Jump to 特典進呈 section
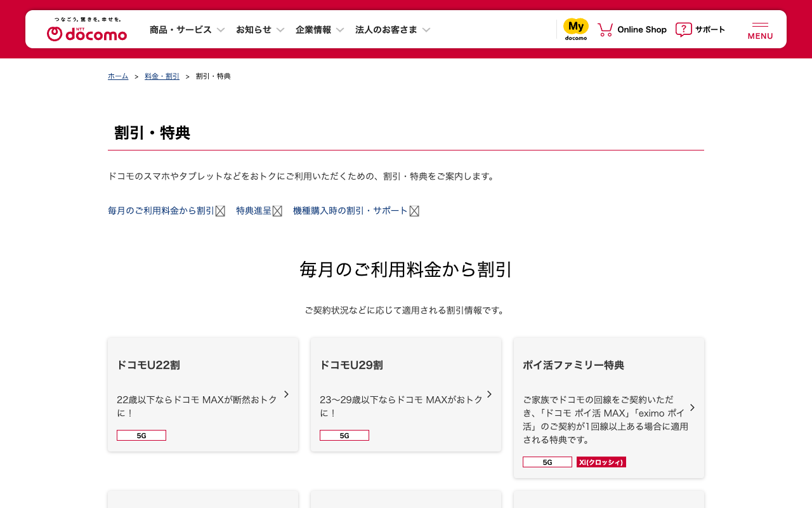Screen dimensions: 812x508 click(x=254, y=211)
